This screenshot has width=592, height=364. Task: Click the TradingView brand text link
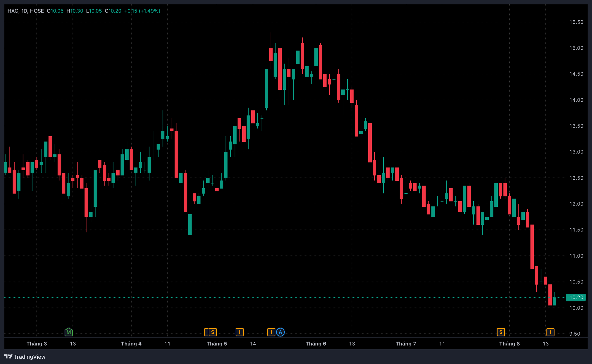coord(30,357)
